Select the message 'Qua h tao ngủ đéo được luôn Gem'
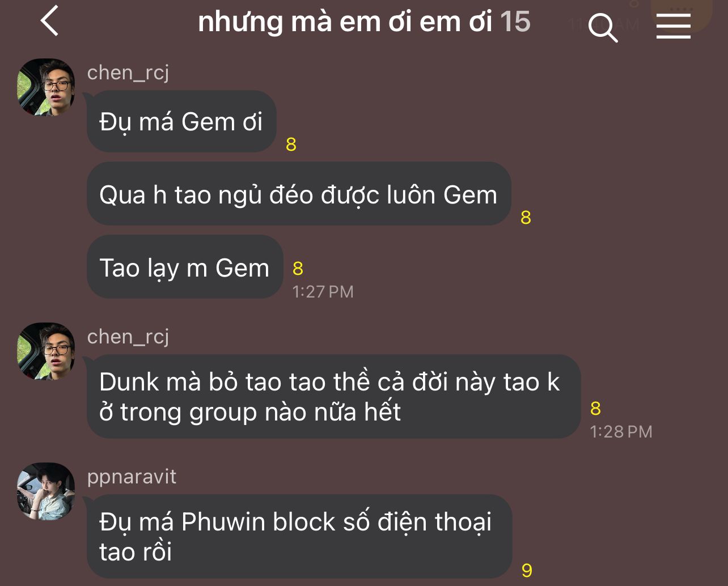Viewport: 728px width, 586px height. 299,194
